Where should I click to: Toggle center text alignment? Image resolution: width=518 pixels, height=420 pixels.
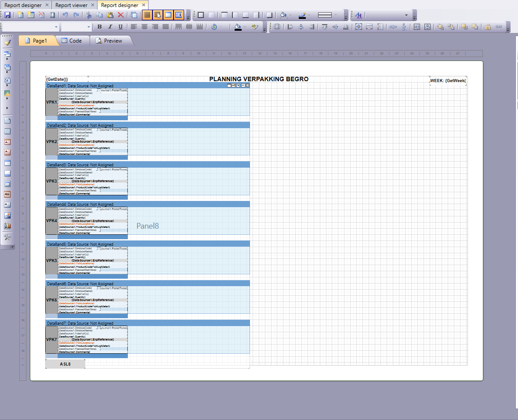(x=145, y=27)
